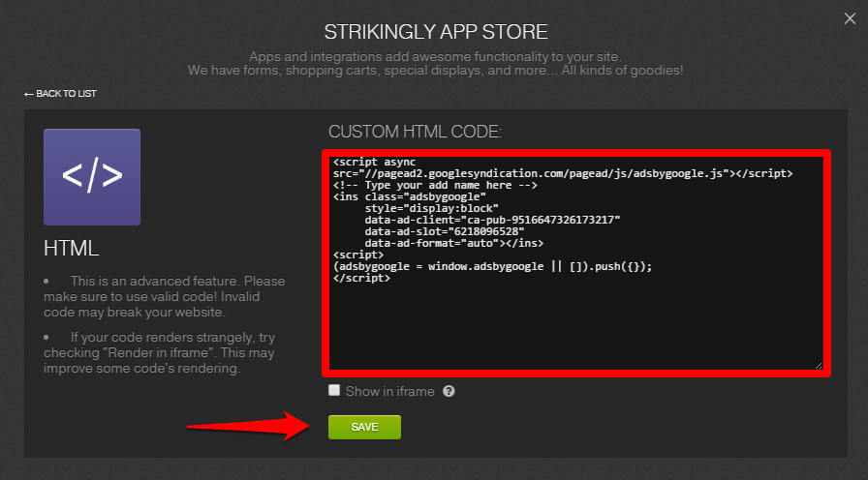Click the adsbygoogle push script line
This screenshot has width=868, height=480.
[493, 266]
